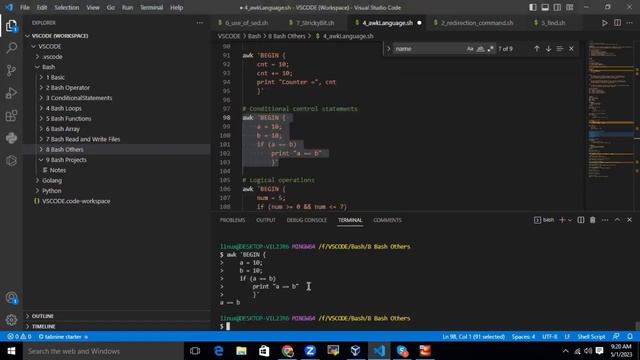Screen dimensions: 640x360
Task: Expand the replace field in find widget
Action: click(x=389, y=49)
